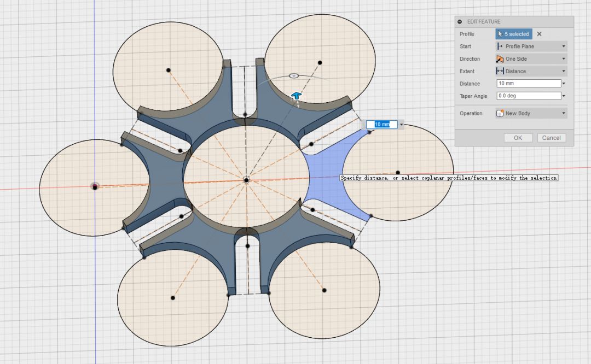Open the Start 'Profile Plane' dropdown
The width and height of the screenshot is (591, 364).
click(531, 46)
